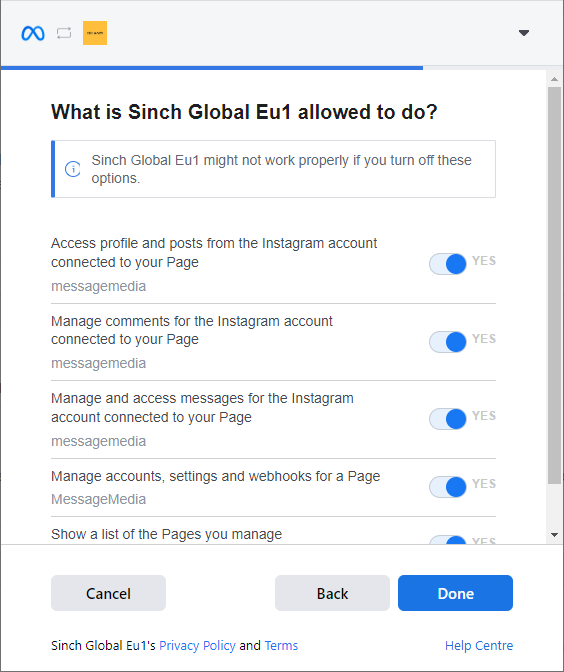Turn off Manage accounts, settings and webhooks
This screenshot has width=564, height=672.
point(448,487)
